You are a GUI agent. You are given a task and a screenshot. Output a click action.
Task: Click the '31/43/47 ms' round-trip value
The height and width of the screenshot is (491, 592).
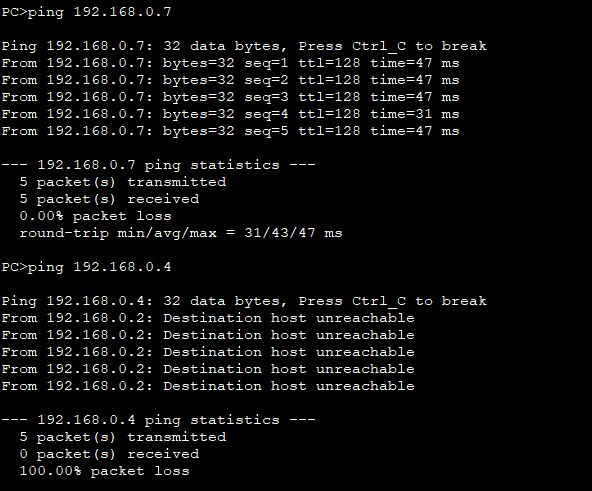tap(293, 233)
